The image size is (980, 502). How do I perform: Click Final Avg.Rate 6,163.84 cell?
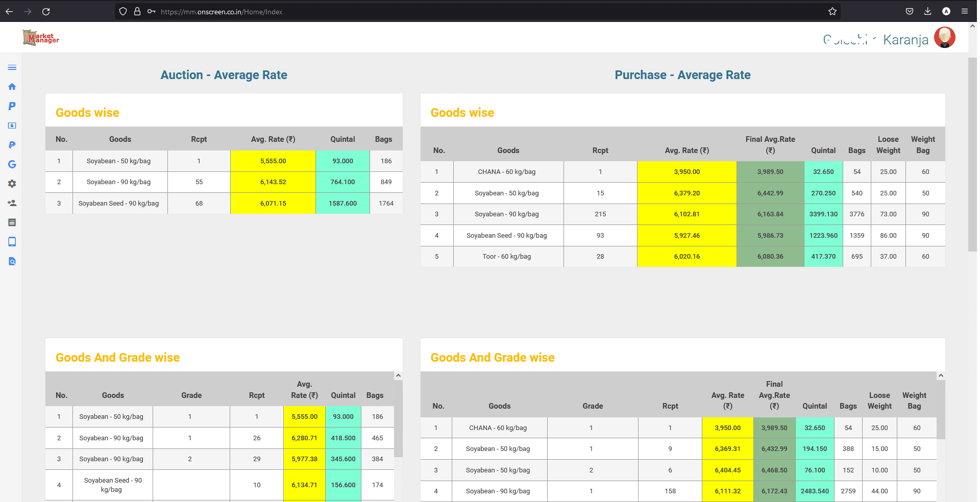770,214
